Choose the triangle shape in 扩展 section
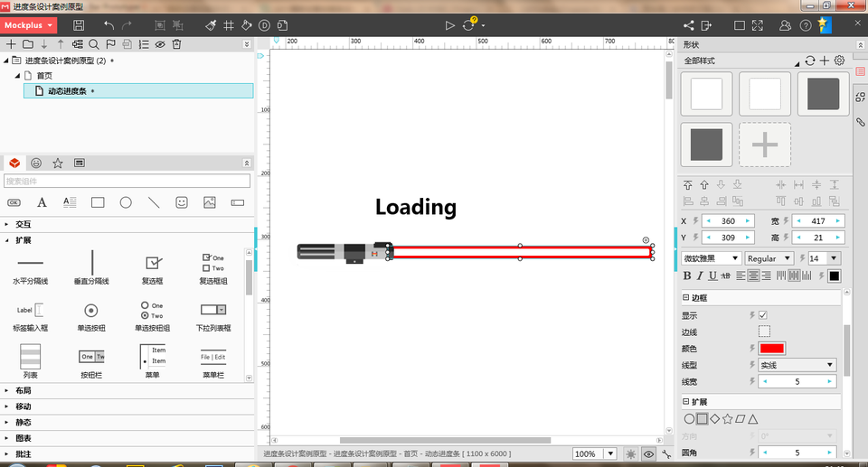 click(x=753, y=419)
